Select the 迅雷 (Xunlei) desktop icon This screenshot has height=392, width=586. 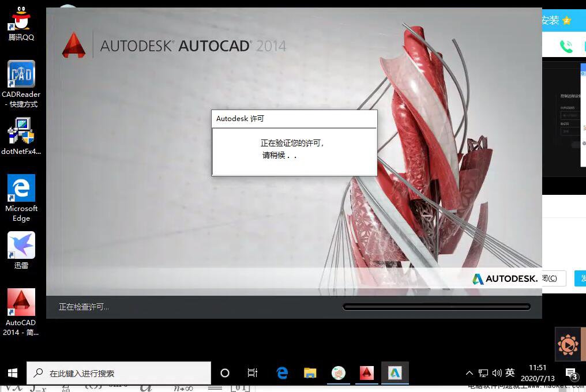(21, 250)
